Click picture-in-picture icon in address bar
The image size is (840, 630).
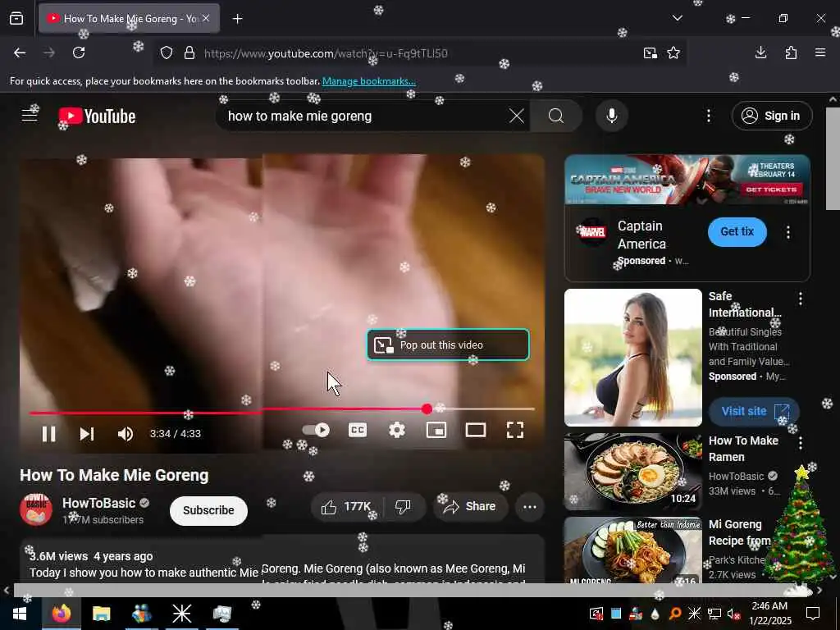(x=651, y=53)
